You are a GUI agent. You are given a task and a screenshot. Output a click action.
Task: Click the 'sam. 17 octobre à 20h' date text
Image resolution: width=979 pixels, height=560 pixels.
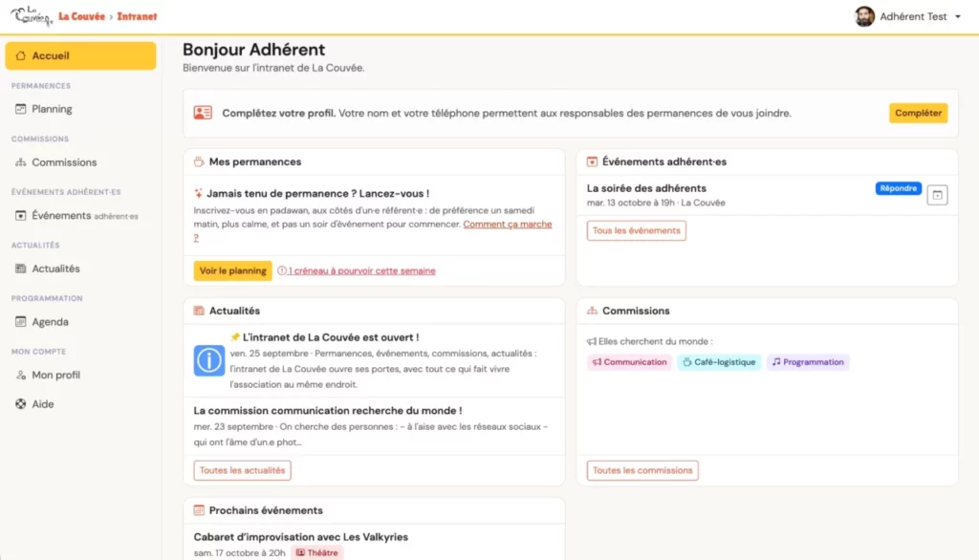click(239, 553)
